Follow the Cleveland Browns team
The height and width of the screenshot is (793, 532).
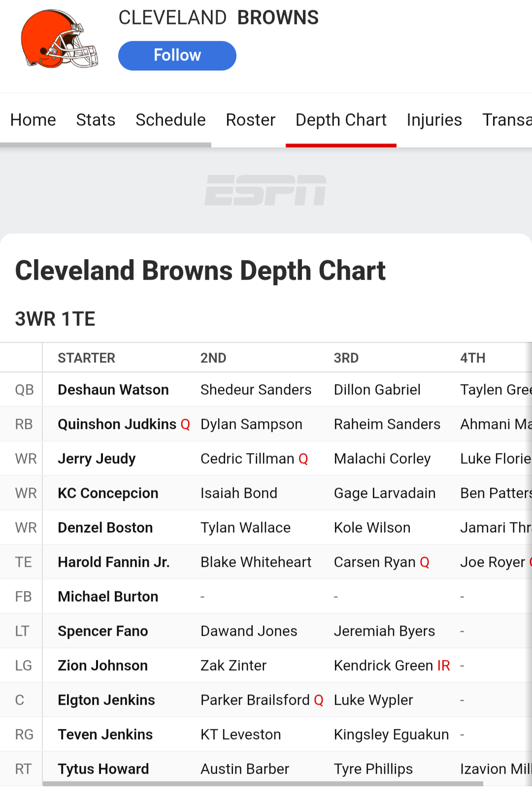click(177, 56)
